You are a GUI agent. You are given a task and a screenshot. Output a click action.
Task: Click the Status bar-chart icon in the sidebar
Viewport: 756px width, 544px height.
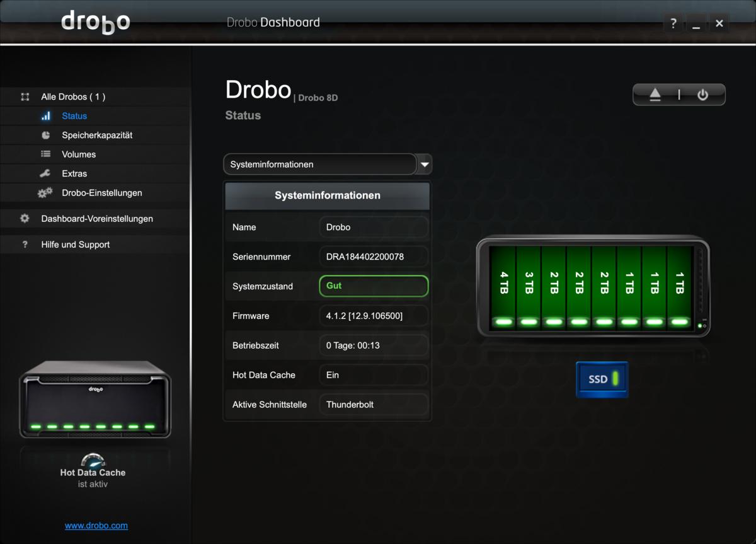45,116
